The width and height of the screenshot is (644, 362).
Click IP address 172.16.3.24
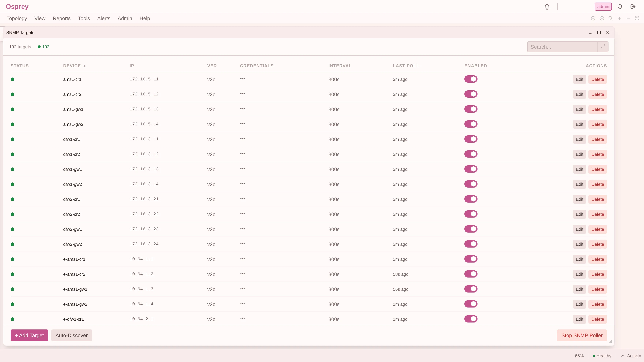point(144,244)
